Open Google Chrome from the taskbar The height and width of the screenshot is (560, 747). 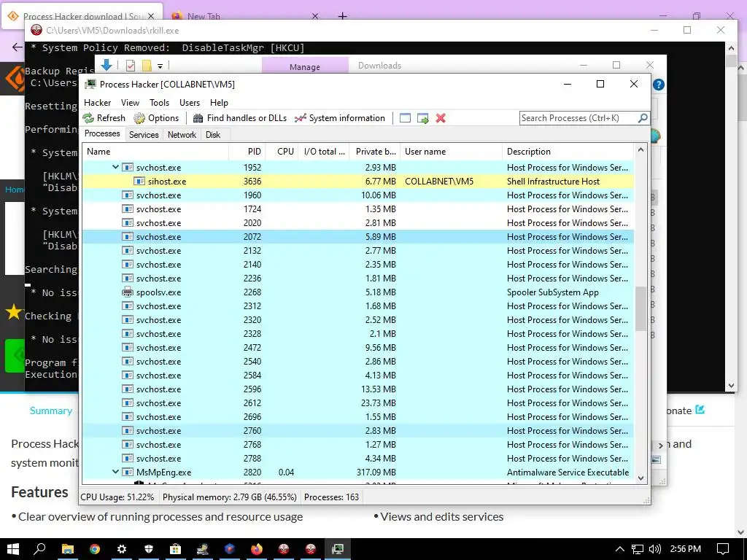point(95,549)
